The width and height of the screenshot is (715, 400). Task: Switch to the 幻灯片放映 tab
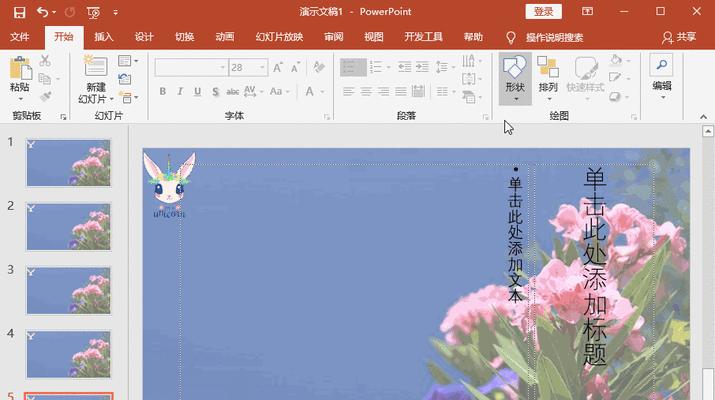[x=279, y=37]
